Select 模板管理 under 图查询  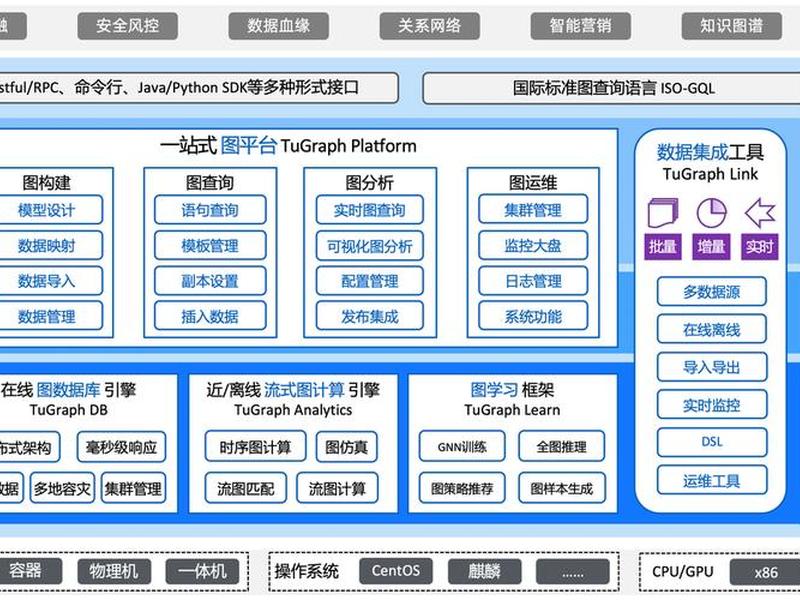tap(210, 245)
